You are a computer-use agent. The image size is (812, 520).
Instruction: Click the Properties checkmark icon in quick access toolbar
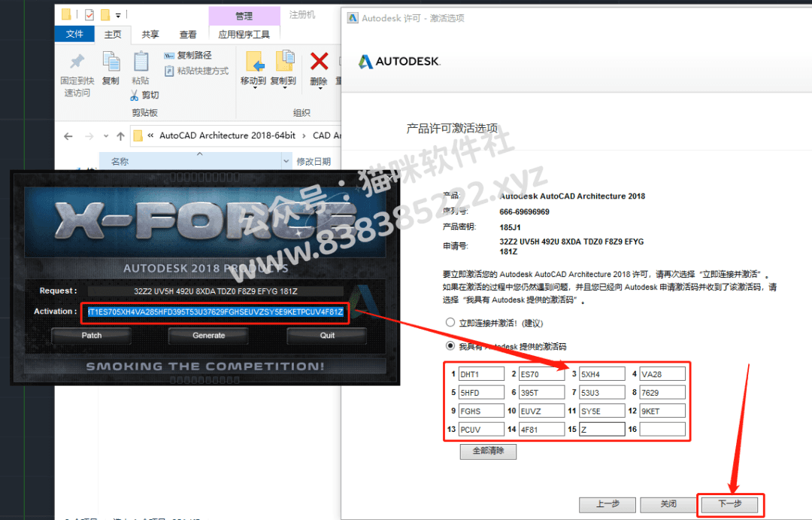pyautogui.click(x=89, y=15)
